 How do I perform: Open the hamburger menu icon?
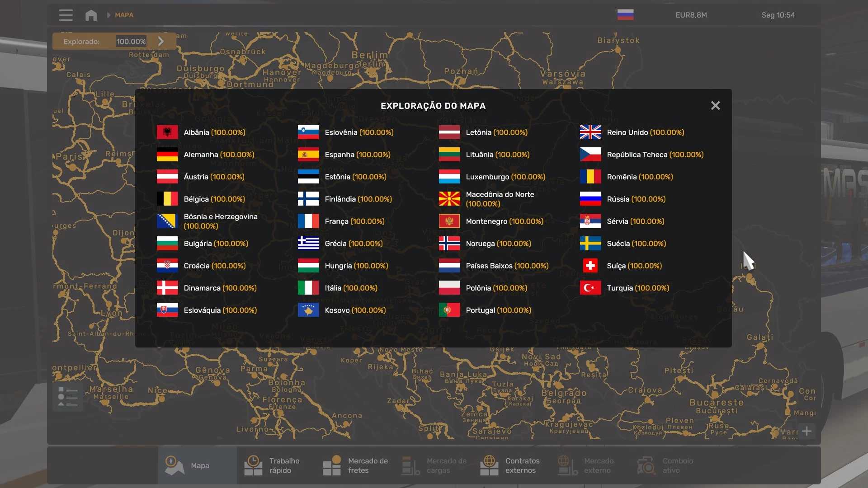[66, 15]
